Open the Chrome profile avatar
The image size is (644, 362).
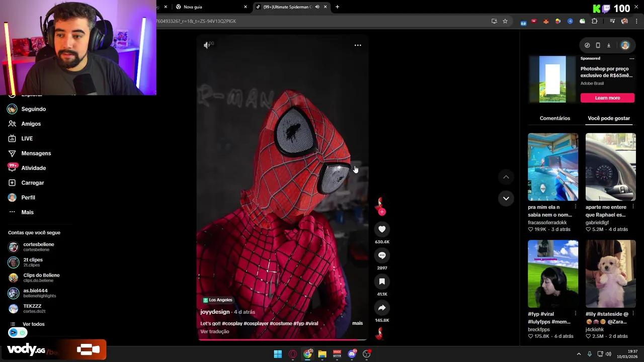point(624,21)
